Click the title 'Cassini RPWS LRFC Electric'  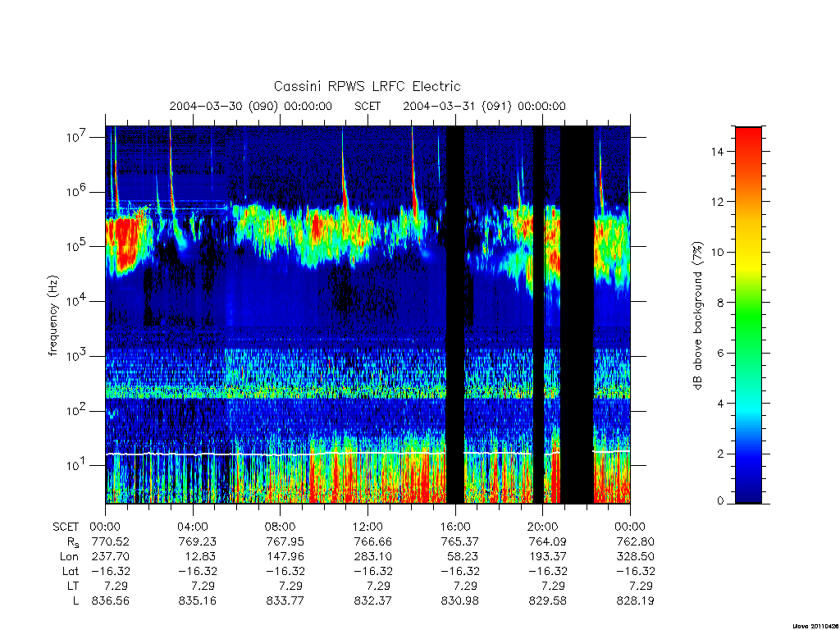pyautogui.click(x=367, y=86)
